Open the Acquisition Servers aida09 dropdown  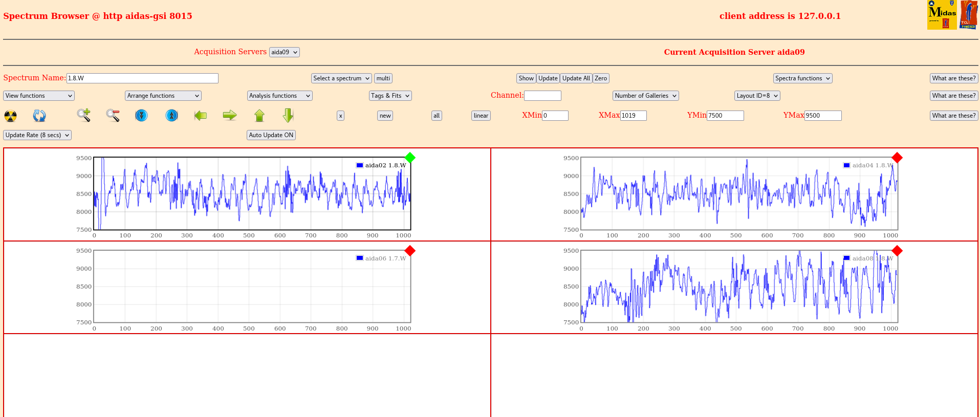tap(284, 52)
